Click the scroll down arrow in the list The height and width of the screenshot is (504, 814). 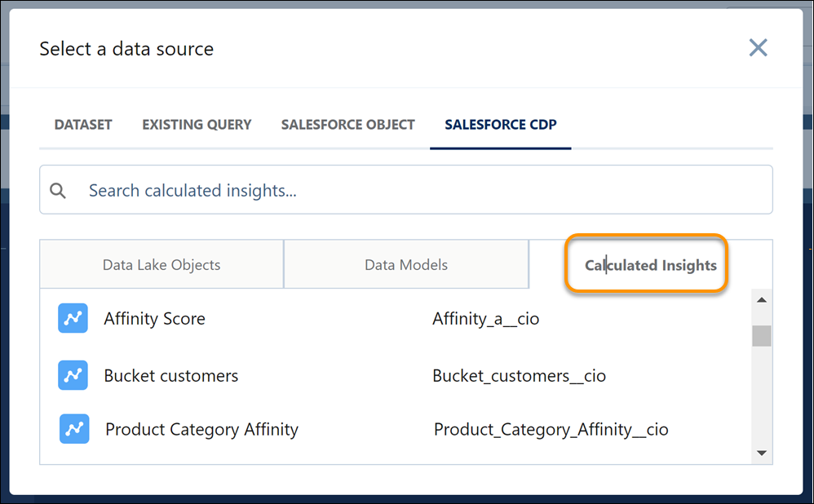pos(762,453)
